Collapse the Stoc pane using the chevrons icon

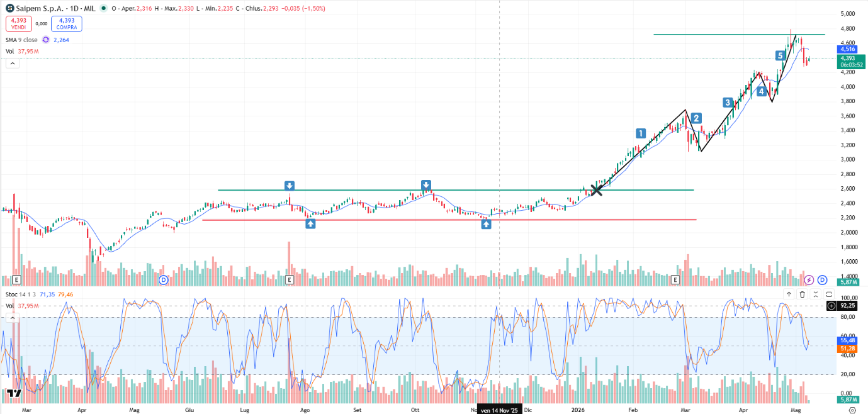(816, 294)
